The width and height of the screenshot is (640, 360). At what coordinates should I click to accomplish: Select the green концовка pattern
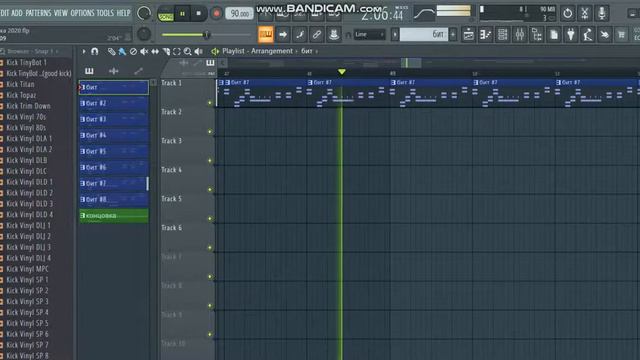click(x=113, y=216)
